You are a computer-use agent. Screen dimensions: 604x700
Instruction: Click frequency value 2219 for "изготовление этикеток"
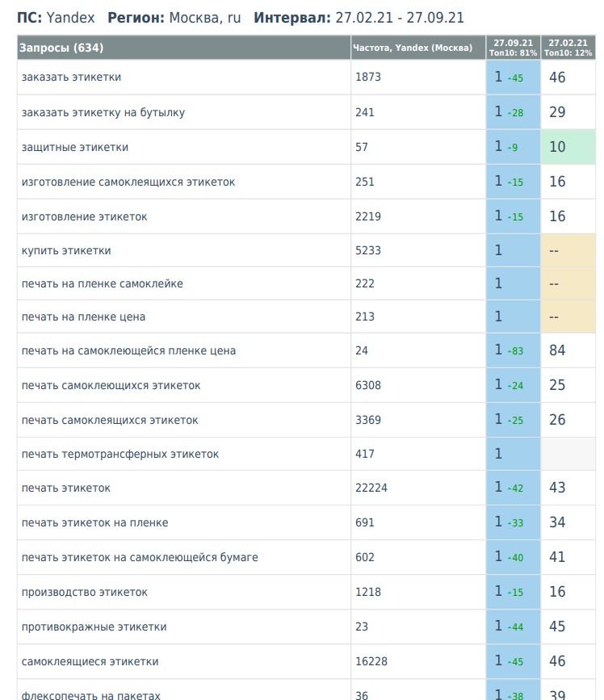click(x=368, y=216)
